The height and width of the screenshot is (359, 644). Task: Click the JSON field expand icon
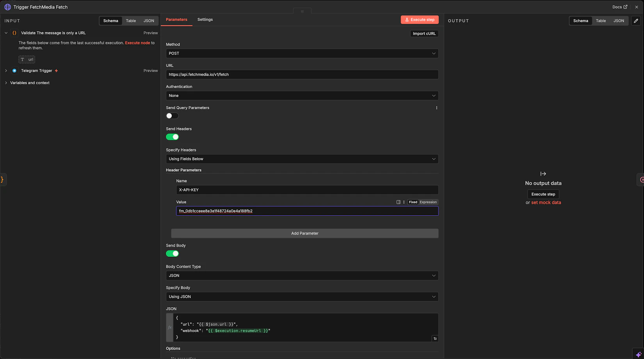[435, 338]
